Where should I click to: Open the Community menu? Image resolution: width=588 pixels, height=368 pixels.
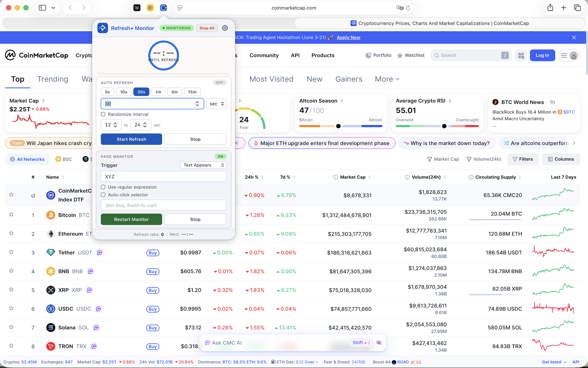coord(264,55)
